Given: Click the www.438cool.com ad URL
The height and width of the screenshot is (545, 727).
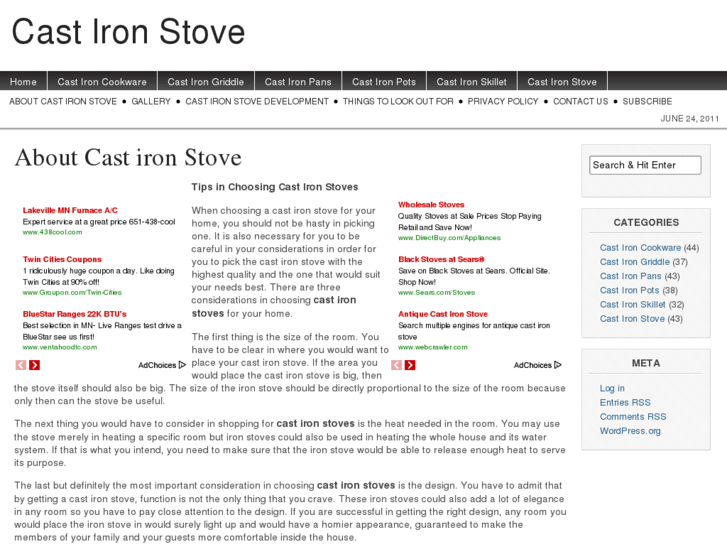Looking at the screenshot, I should [x=52, y=232].
